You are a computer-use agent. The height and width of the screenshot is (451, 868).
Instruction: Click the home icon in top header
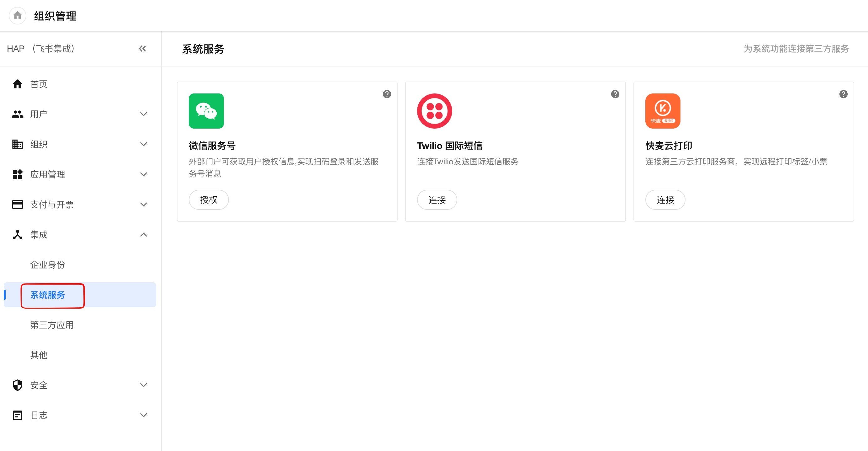18,15
